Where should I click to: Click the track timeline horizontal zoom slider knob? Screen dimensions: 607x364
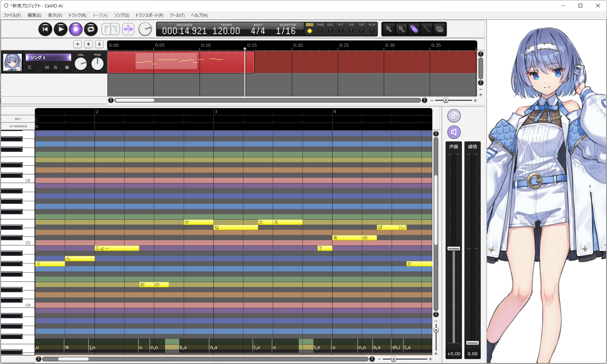point(446,100)
